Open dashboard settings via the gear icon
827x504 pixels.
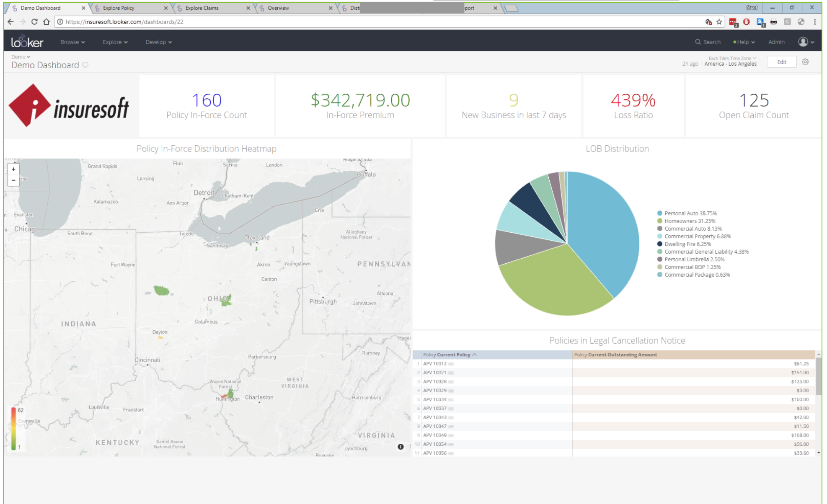805,62
